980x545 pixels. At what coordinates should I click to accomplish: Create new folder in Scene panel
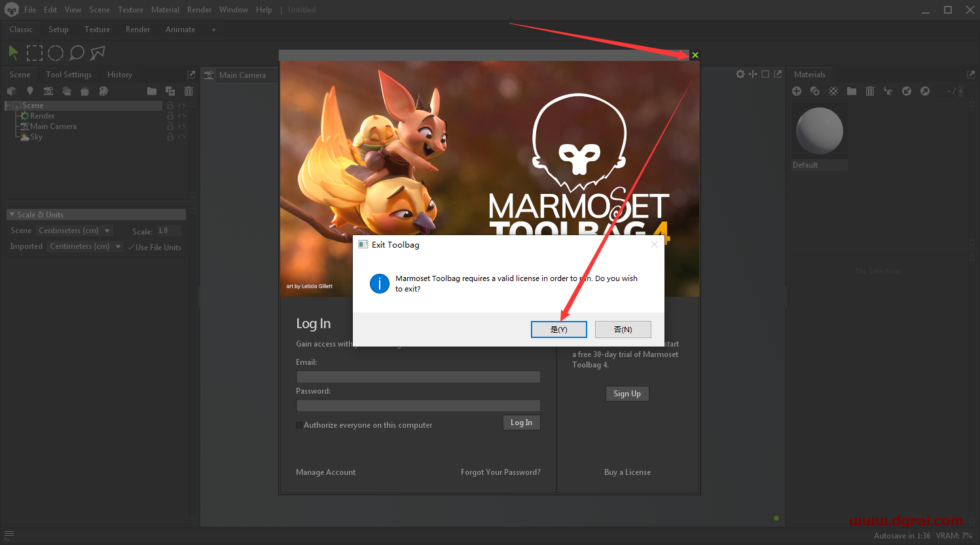pos(152,91)
